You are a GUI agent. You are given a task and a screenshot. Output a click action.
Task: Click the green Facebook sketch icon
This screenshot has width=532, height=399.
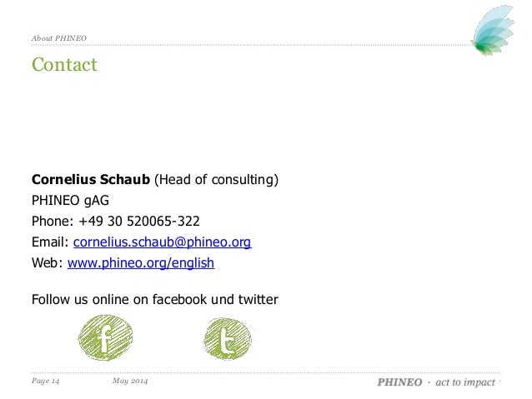106,337
